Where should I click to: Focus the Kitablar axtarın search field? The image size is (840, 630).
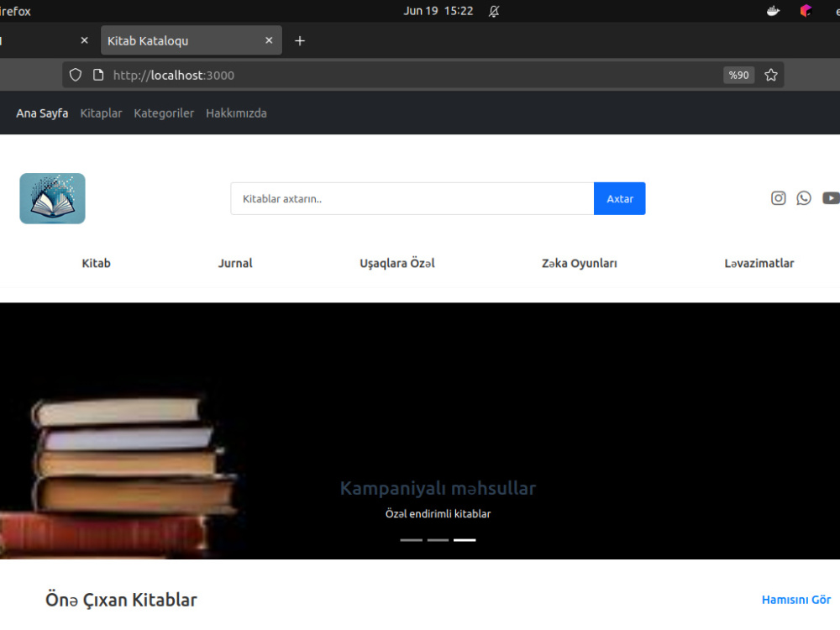412,199
